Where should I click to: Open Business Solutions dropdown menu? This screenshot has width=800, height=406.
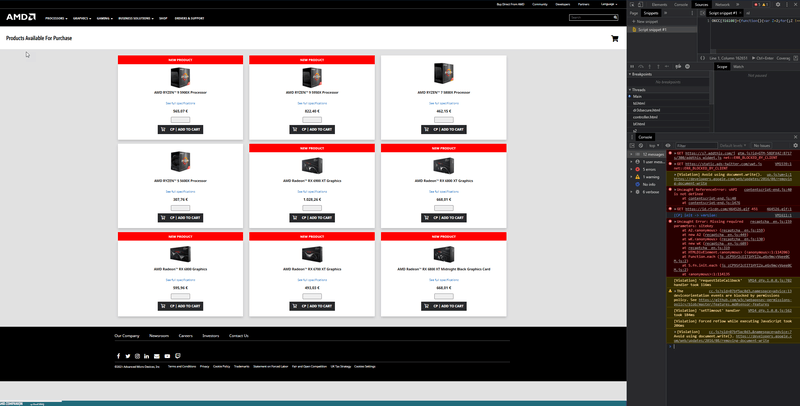click(136, 18)
